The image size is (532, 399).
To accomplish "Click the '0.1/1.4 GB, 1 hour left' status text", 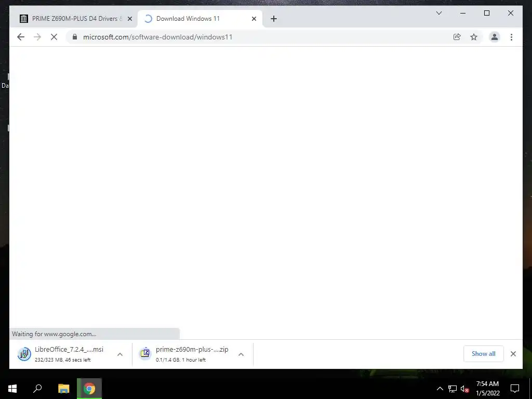I will (180, 360).
